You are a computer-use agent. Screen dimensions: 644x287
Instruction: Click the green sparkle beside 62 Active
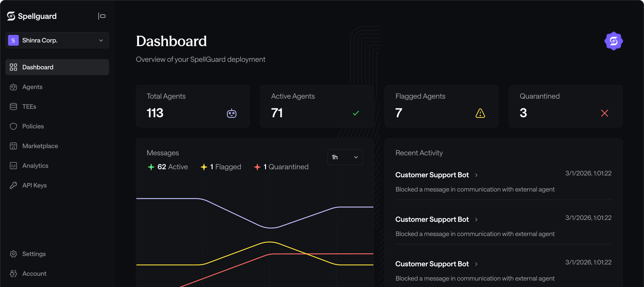[x=151, y=167]
